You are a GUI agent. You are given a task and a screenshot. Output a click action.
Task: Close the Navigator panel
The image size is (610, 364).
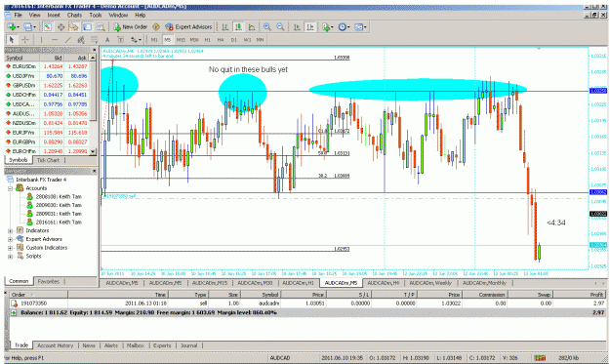pos(95,171)
